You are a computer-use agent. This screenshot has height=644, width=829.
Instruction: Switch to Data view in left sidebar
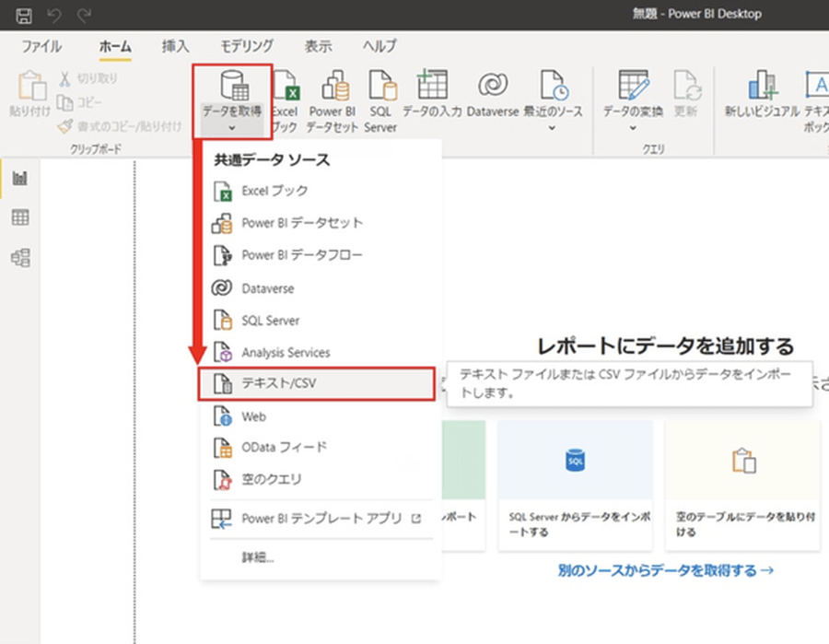point(19,217)
